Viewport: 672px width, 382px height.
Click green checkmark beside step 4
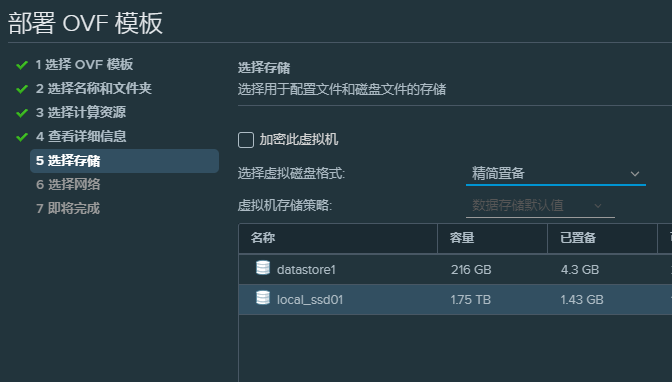(22, 137)
